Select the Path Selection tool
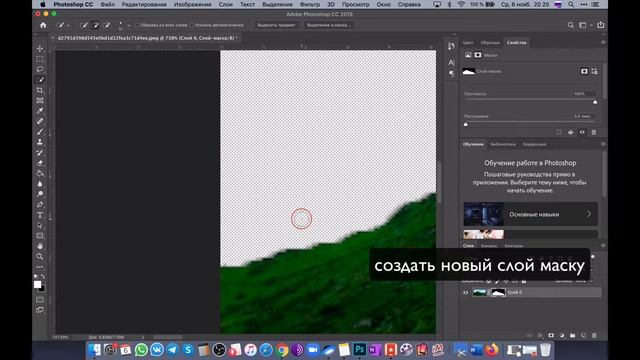640x360 pixels. tap(40, 225)
